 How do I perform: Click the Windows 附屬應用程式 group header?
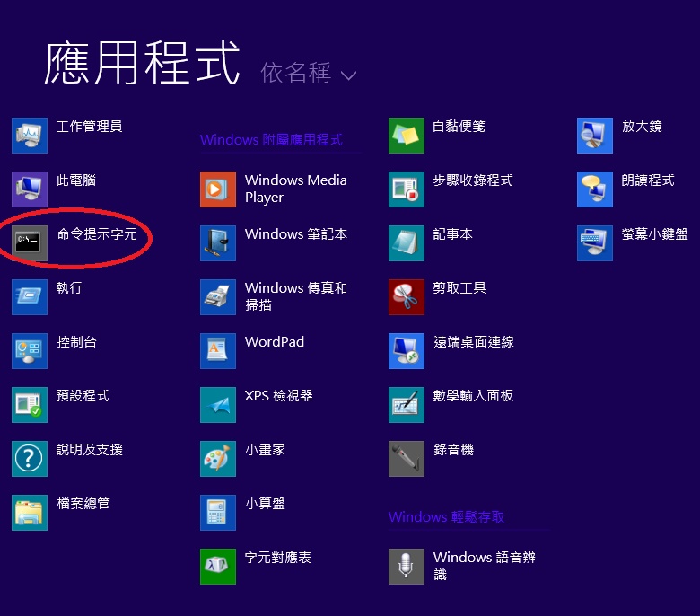pyautogui.click(x=271, y=140)
